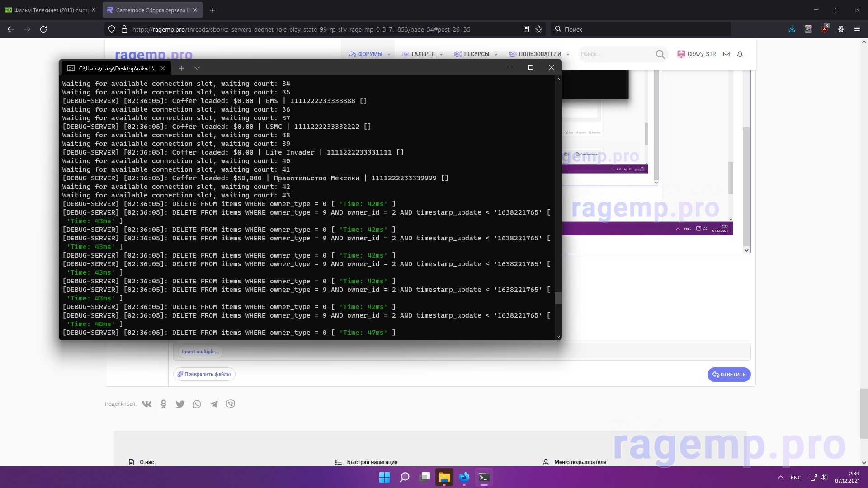Bookmark page with star icon
The height and width of the screenshot is (488, 868).
click(x=539, y=29)
